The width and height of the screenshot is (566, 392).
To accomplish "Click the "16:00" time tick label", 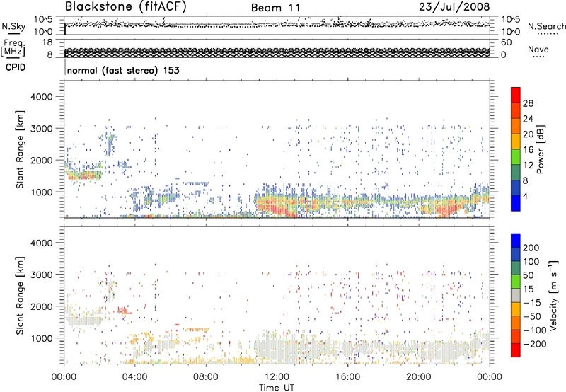I will point(347,377).
